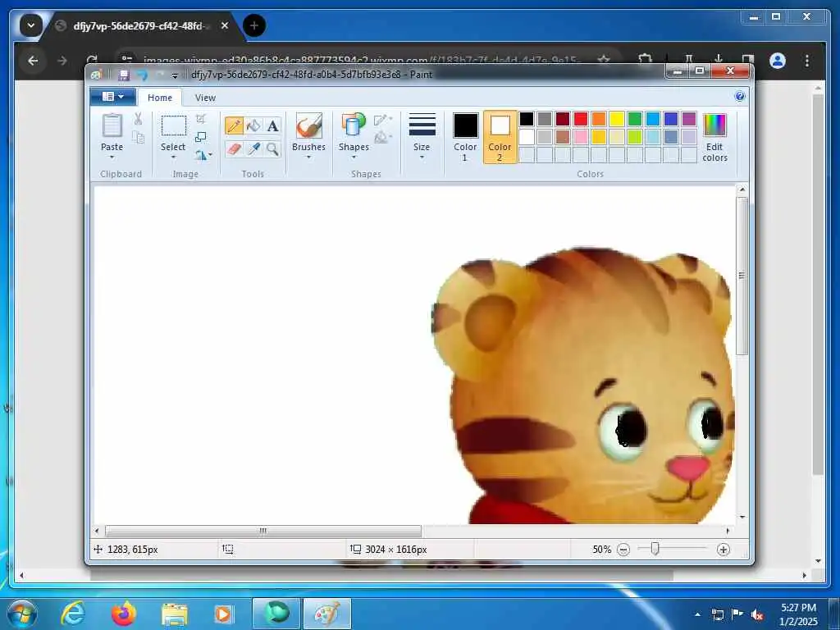Viewport: 840px width, 630px height.
Task: Open a new Chrome tab
Action: 254,25
